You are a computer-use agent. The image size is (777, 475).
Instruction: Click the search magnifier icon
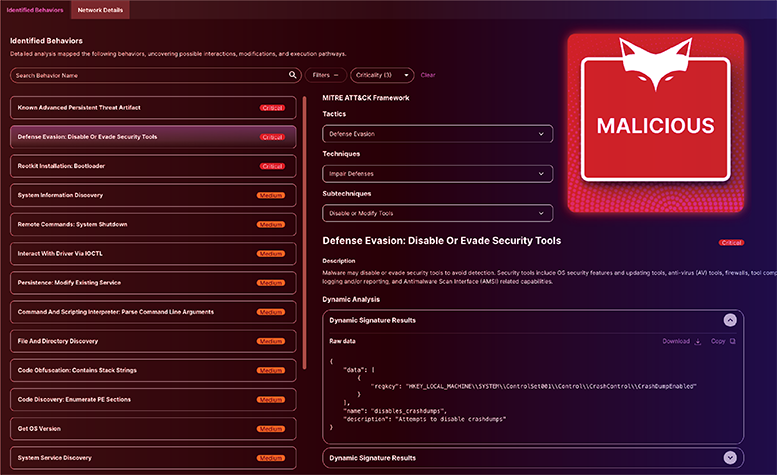292,75
